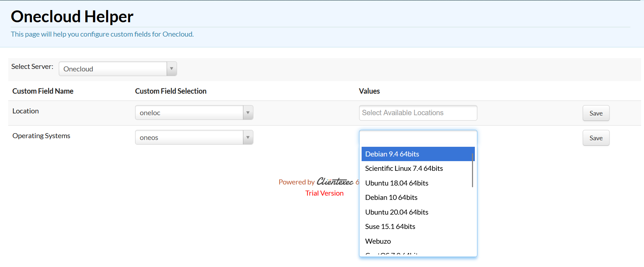Save the Location row
The image size is (644, 267).
tap(596, 113)
